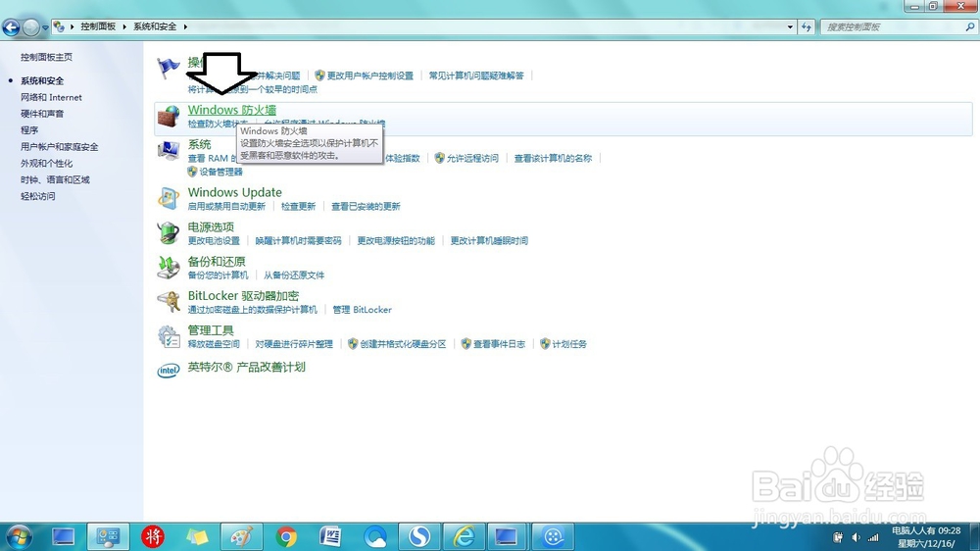Click the Forward navigation arrow button
Image resolution: width=980 pixels, height=551 pixels.
tap(30, 26)
